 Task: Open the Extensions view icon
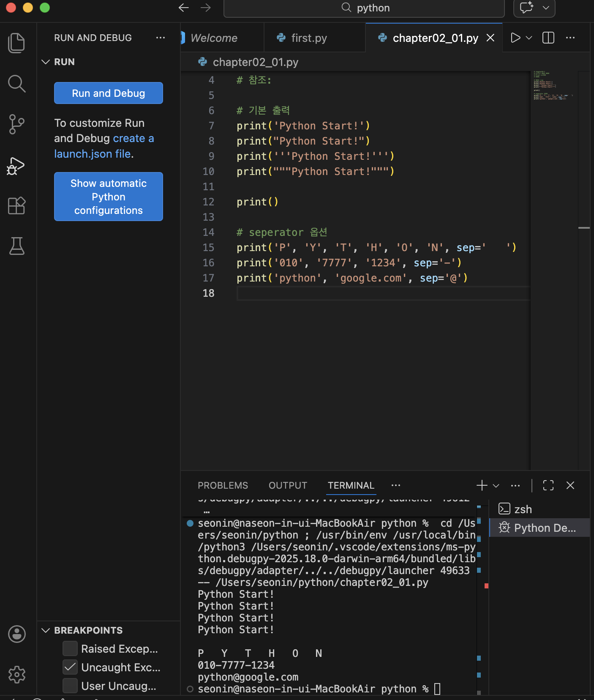(x=16, y=206)
